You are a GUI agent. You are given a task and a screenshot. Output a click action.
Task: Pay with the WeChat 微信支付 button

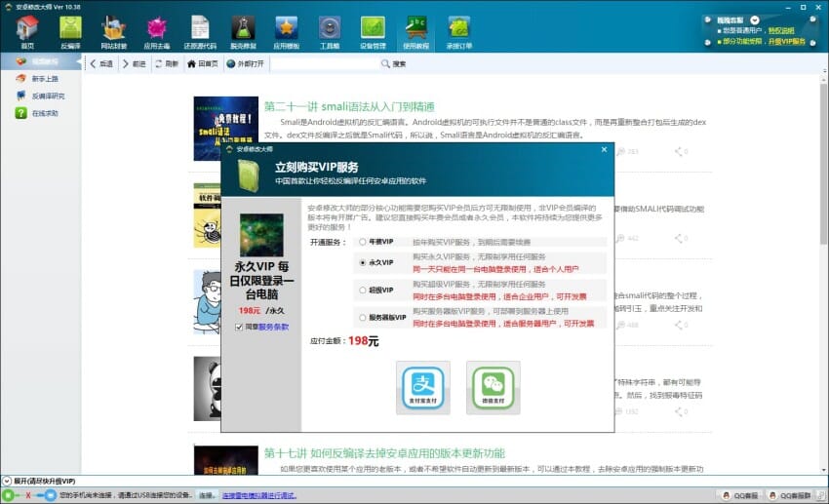(493, 387)
